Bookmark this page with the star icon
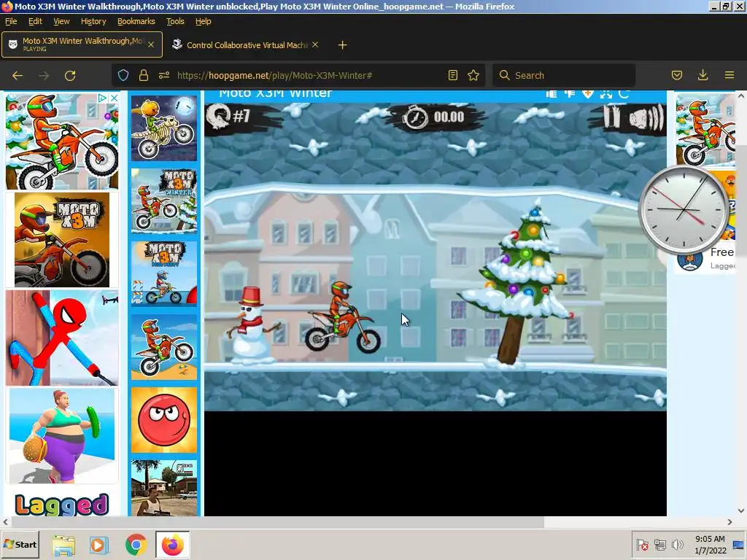Screen dimensions: 747x560 point(473,75)
